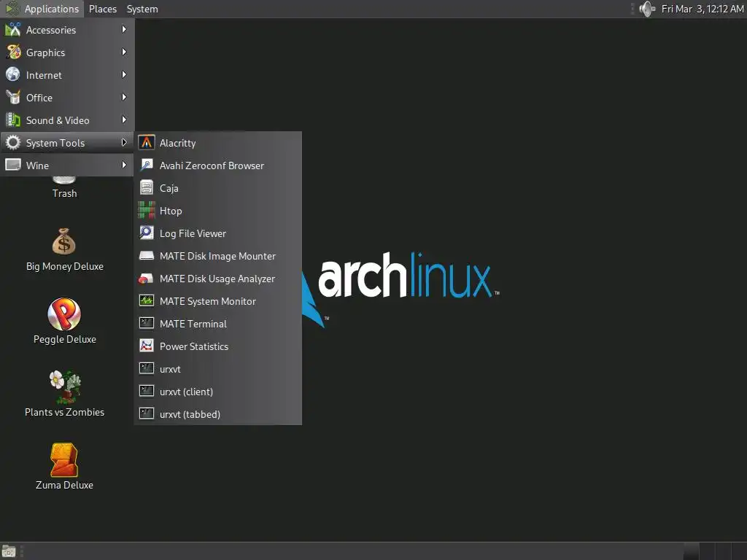Click the plain urxvt menu entry
747x560 pixels.
217,368
